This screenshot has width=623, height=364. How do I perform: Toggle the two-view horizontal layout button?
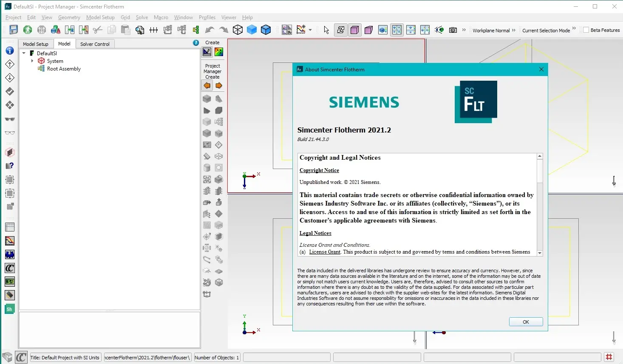pos(411,30)
